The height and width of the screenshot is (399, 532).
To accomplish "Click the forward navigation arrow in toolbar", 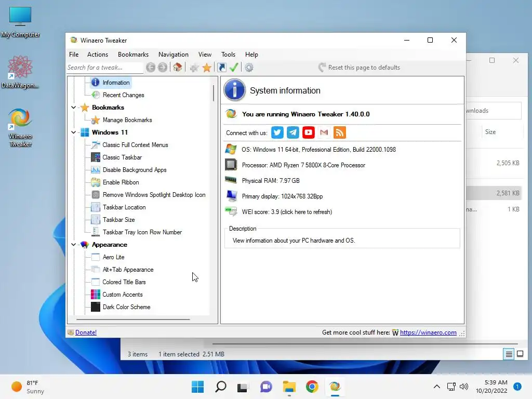I will click(163, 68).
